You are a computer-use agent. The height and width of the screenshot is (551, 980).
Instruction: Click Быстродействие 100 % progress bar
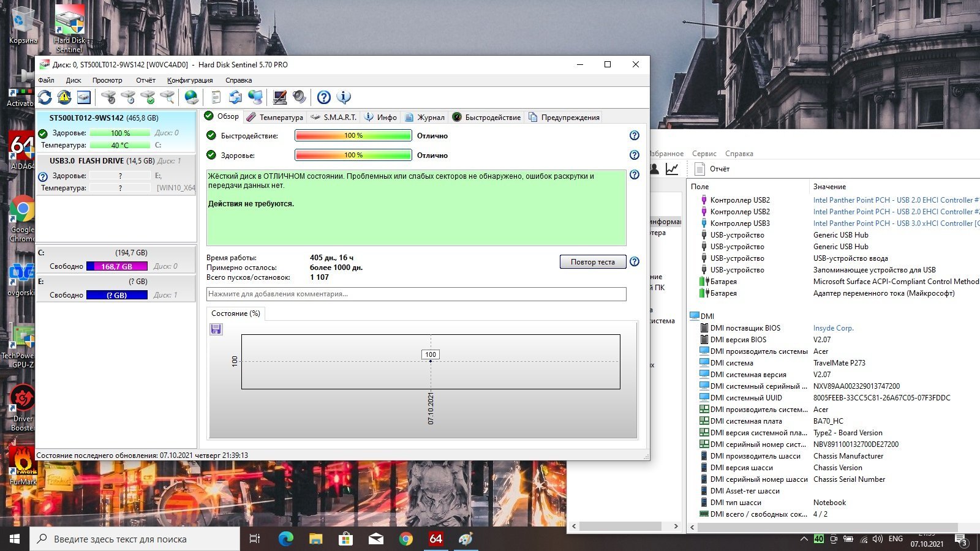tap(353, 136)
